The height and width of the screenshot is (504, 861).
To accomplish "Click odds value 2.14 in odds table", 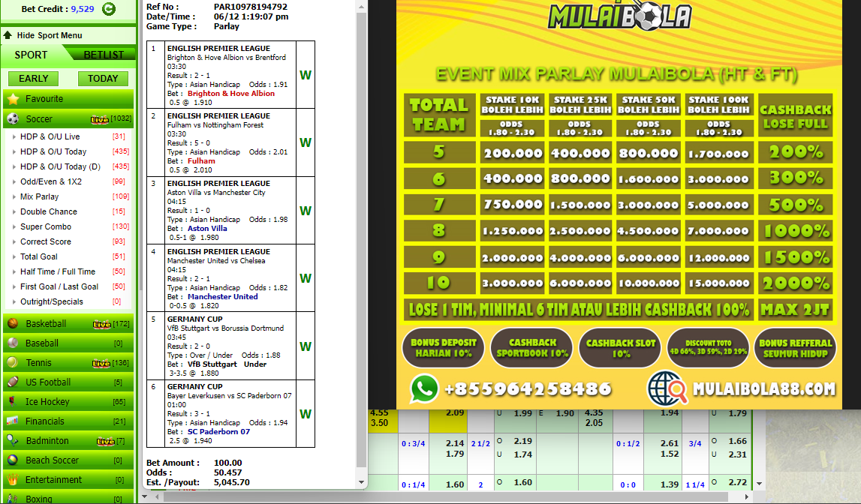I will click(x=455, y=443).
